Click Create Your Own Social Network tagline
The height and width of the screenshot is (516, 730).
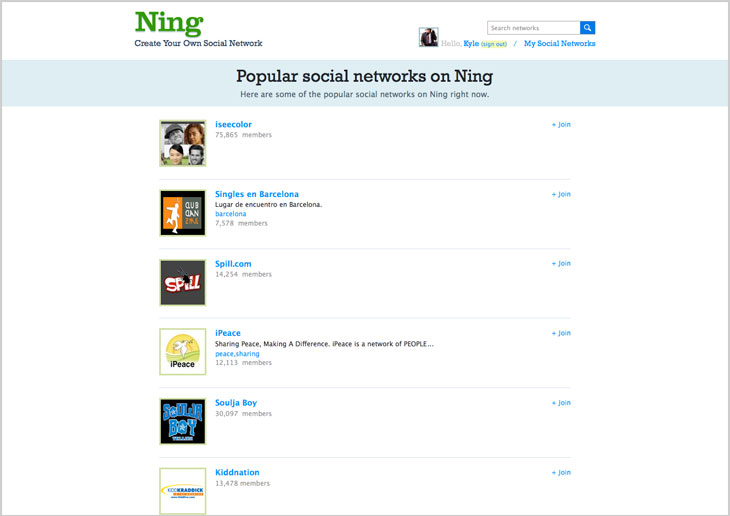click(x=198, y=43)
